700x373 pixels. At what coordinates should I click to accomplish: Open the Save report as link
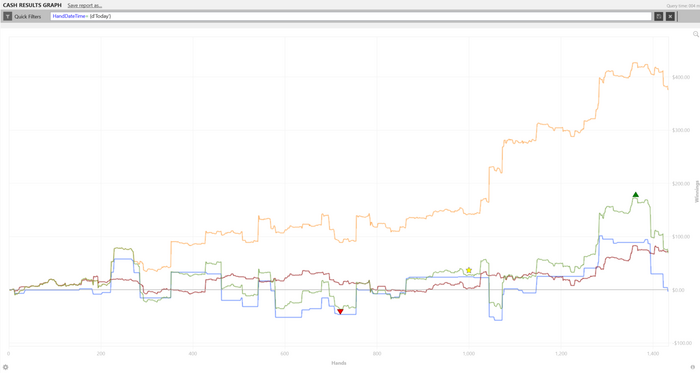[x=85, y=5]
